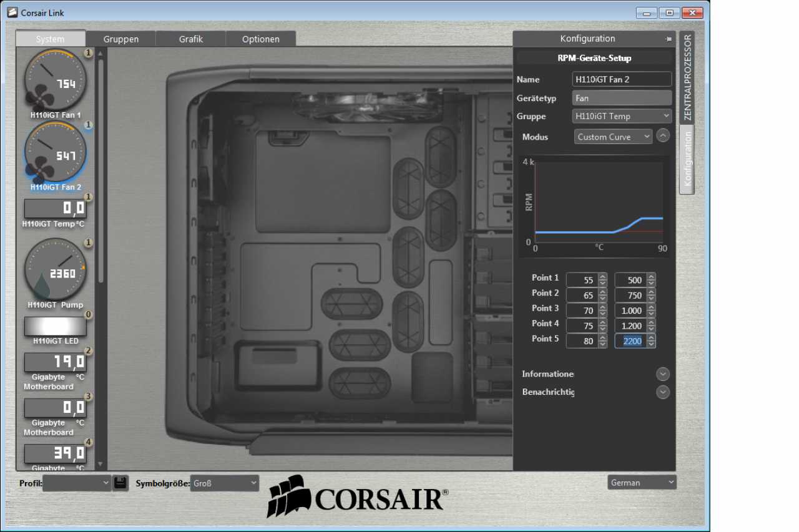The height and width of the screenshot is (532, 799).
Task: Decrease the Point 5 RPM value of 2200
Action: point(651,344)
